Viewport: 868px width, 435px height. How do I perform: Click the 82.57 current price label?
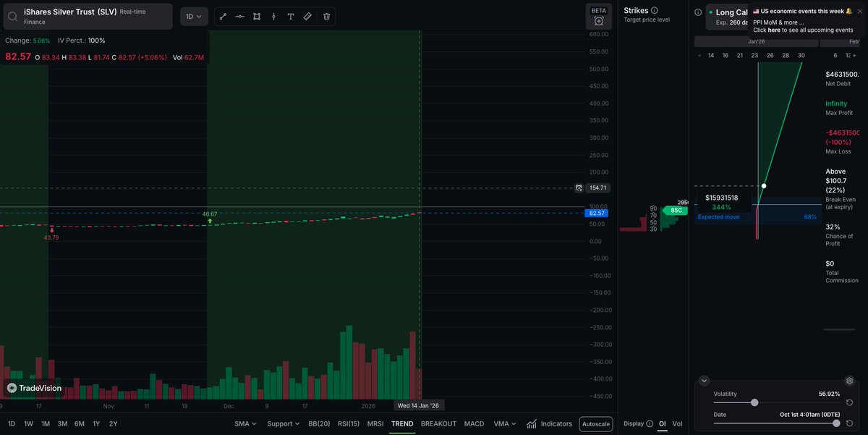(x=597, y=214)
